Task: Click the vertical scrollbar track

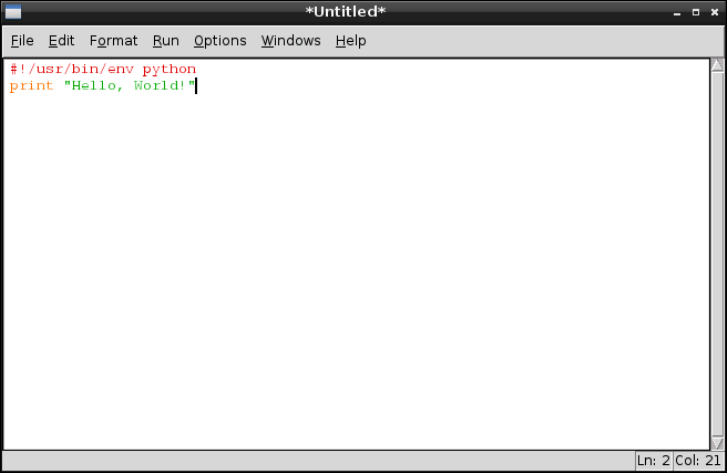Action: click(717, 254)
